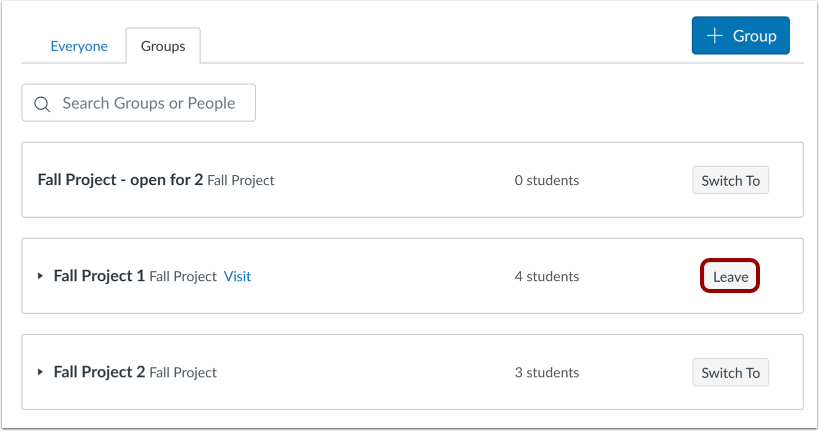Image resolution: width=819 pixels, height=431 pixels.
Task: Click the Fall Project 2 group name
Action: (x=99, y=372)
